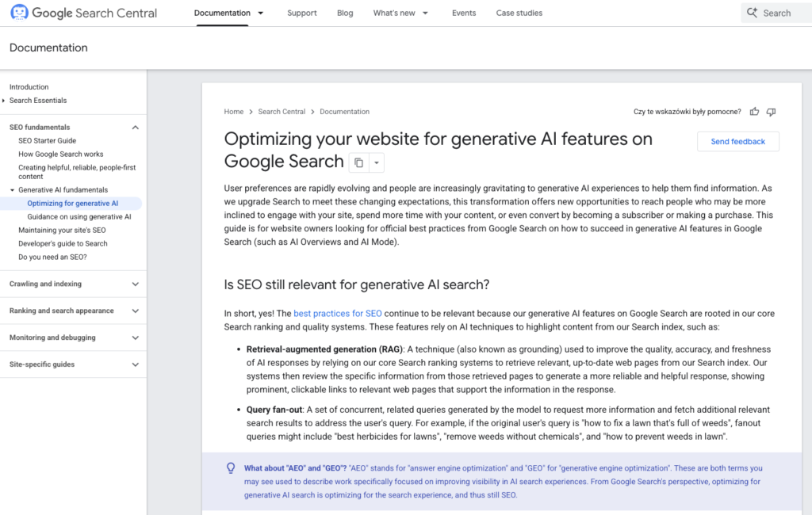Open How Google Search works item
This screenshot has width=812, height=515.
tap(60, 154)
